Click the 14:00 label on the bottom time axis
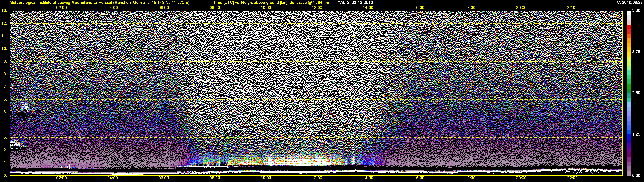This screenshot has width=644, height=182. (368, 178)
